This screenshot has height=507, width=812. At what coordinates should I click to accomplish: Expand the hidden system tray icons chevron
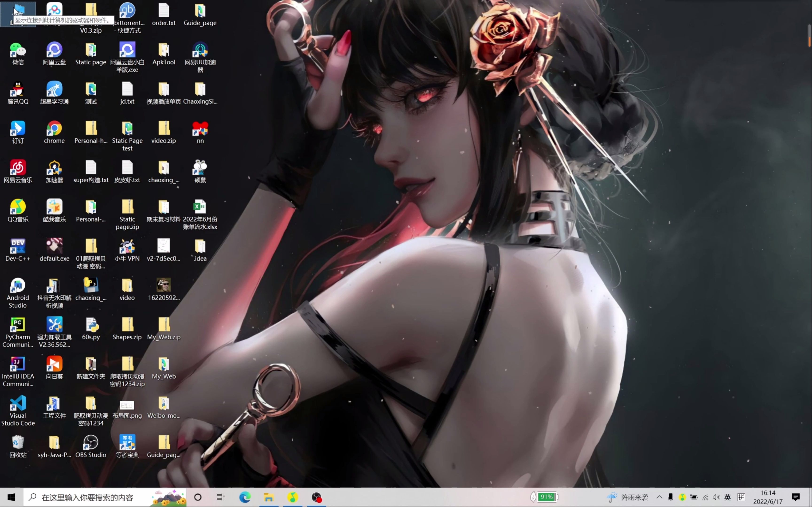pyautogui.click(x=659, y=497)
